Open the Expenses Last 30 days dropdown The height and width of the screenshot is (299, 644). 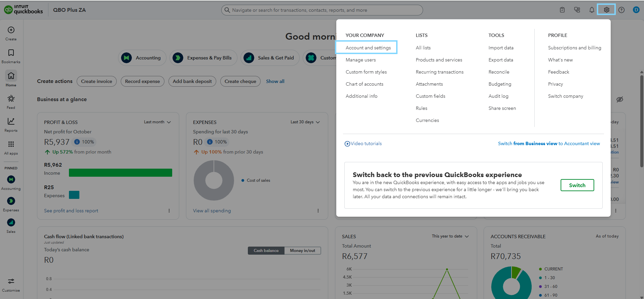point(305,122)
